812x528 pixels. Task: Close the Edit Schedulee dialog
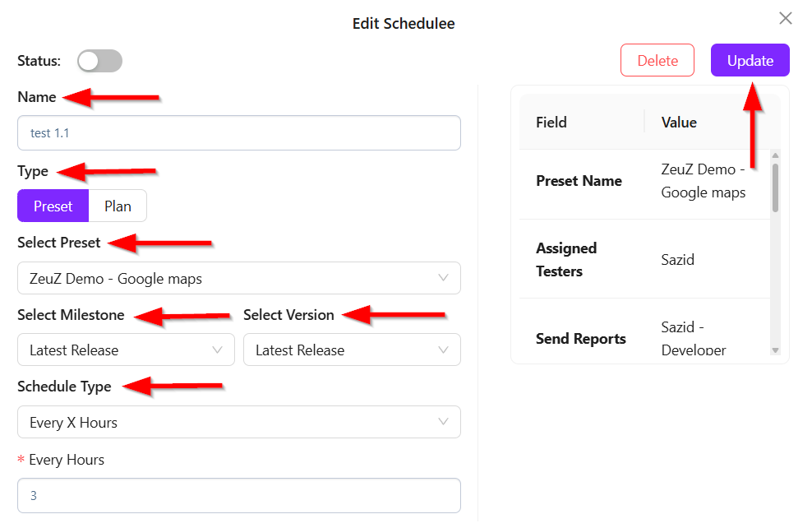(x=786, y=18)
